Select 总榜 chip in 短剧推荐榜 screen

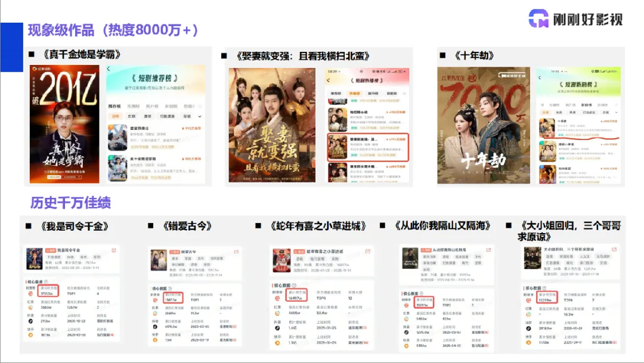[116, 117]
